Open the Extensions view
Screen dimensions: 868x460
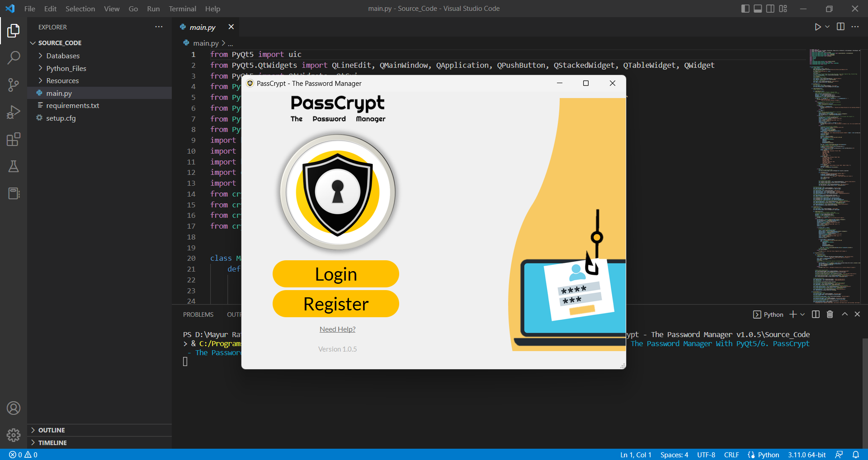pyautogui.click(x=14, y=139)
